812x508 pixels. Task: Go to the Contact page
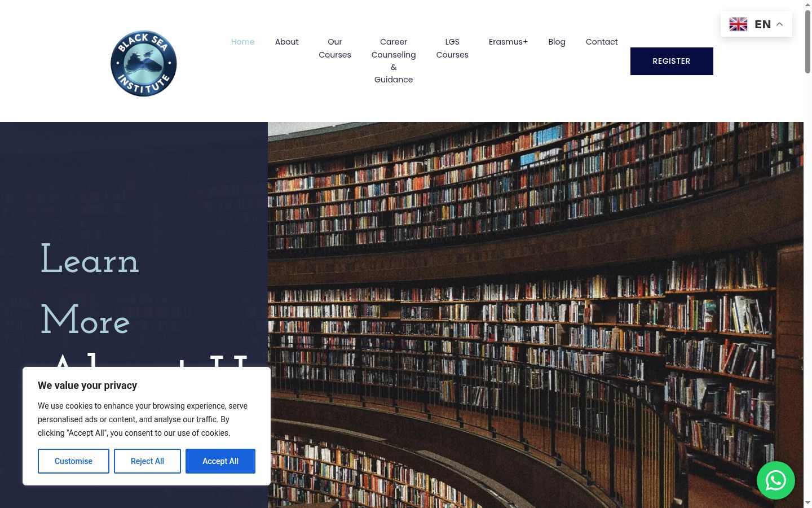[602, 42]
